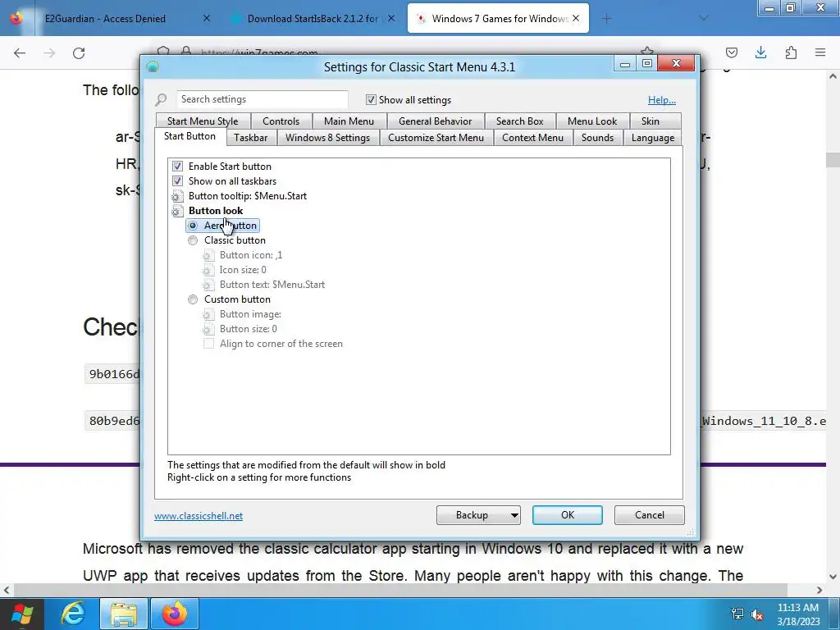Launch Internet Explorer from taskbar
The height and width of the screenshot is (630, 840).
(x=73, y=614)
